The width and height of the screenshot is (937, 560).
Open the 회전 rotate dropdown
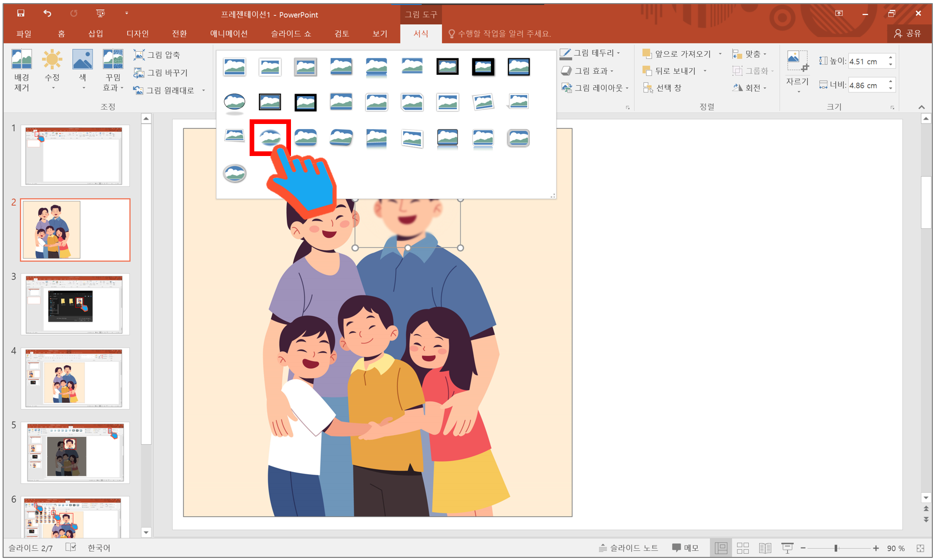pyautogui.click(x=749, y=88)
